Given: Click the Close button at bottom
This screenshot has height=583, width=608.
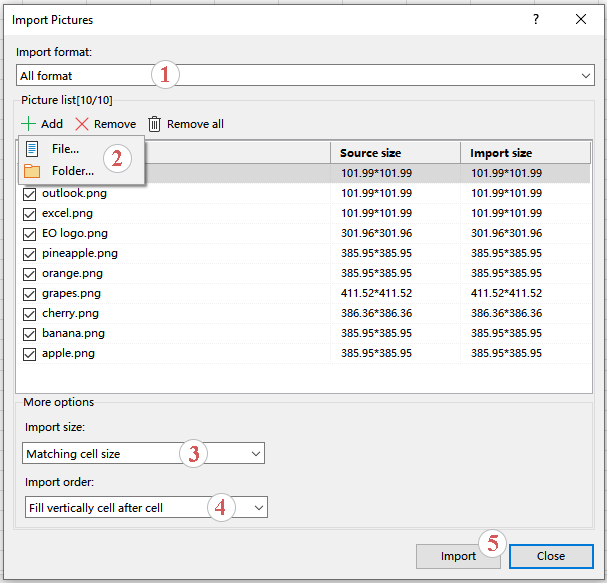Looking at the screenshot, I should 550,556.
